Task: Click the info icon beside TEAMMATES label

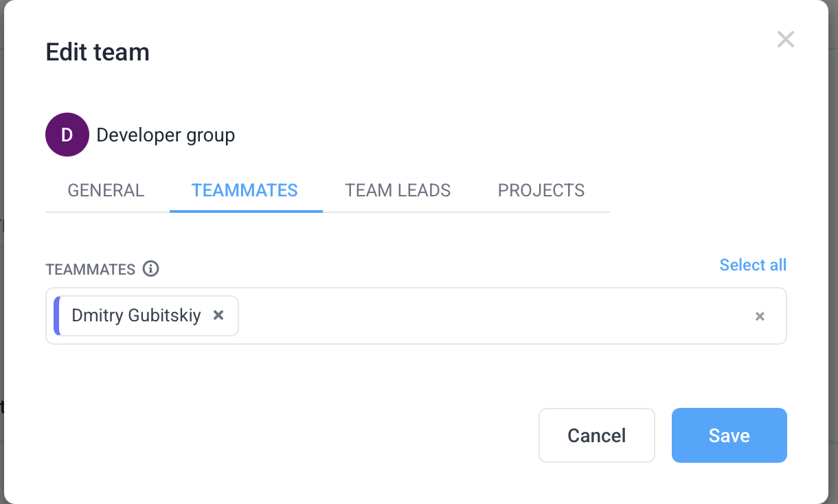Action: 150,268
